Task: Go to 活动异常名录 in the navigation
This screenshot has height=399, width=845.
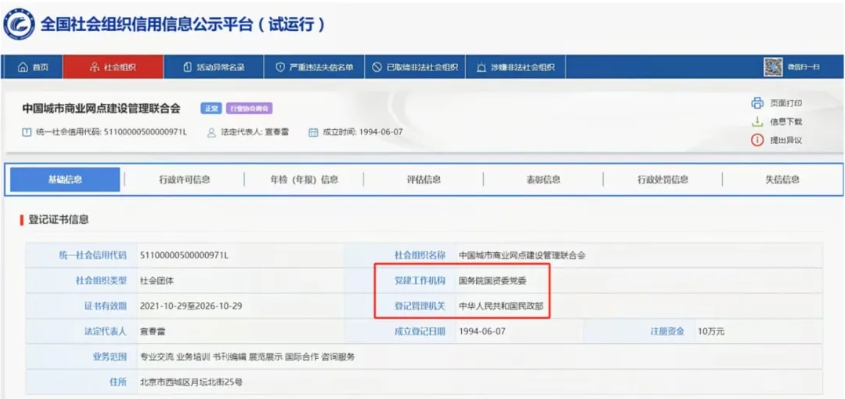Action: click(x=214, y=67)
